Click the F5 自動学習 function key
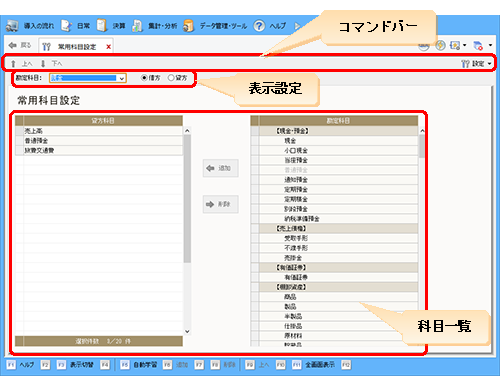500x376 pixels. click(x=139, y=365)
